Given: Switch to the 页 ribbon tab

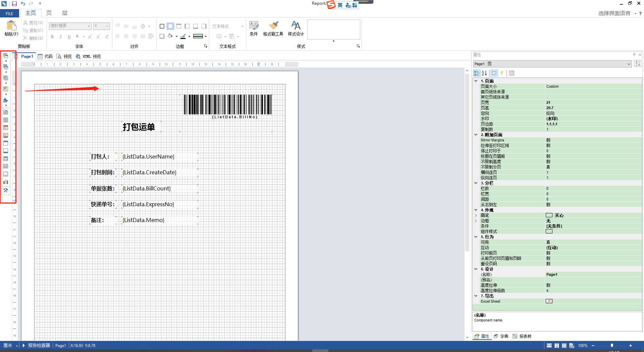Looking at the screenshot, I should coord(49,13).
